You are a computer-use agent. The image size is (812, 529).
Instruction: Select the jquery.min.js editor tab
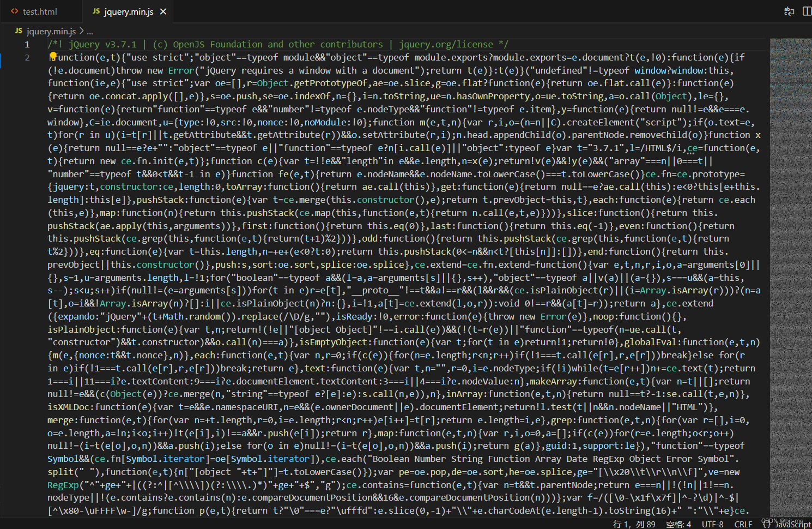[x=129, y=11]
